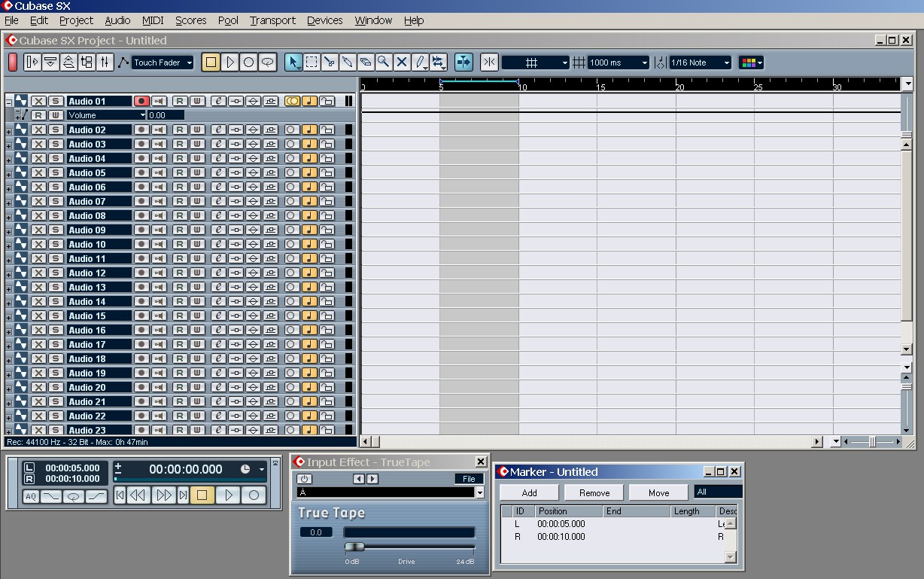This screenshot has height=579, width=924.
Task: Click the Move marker button
Action: point(659,492)
